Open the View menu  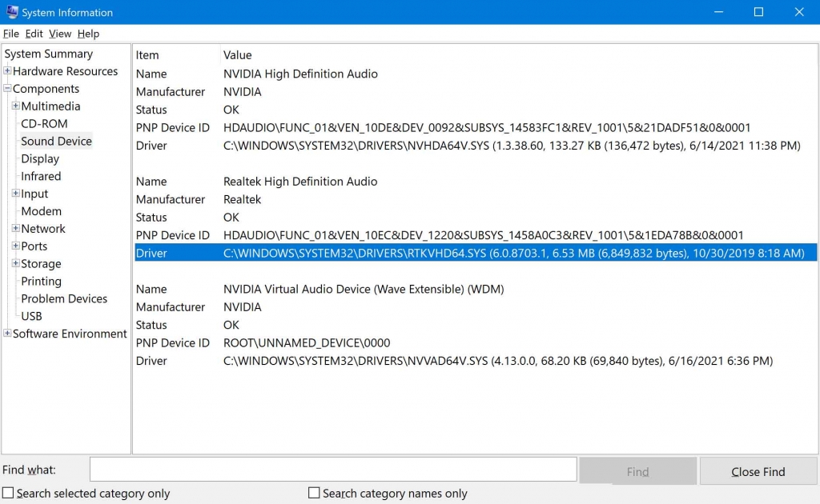59,34
